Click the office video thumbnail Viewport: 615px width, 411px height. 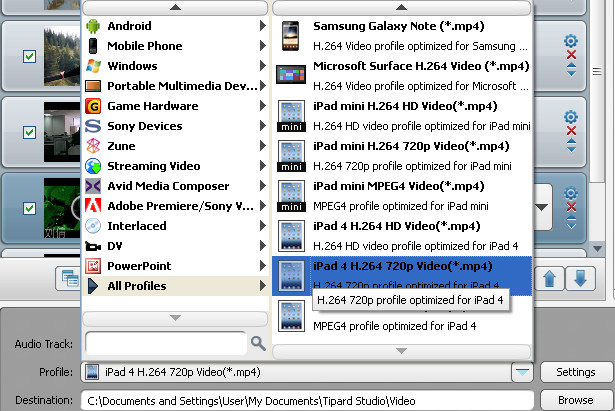[x=62, y=132]
